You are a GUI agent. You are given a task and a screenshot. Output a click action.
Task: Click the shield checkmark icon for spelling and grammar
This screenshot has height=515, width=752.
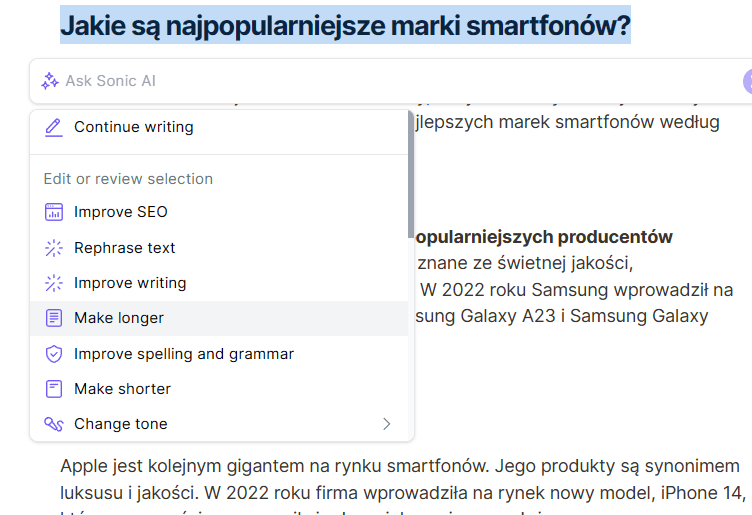[54, 354]
